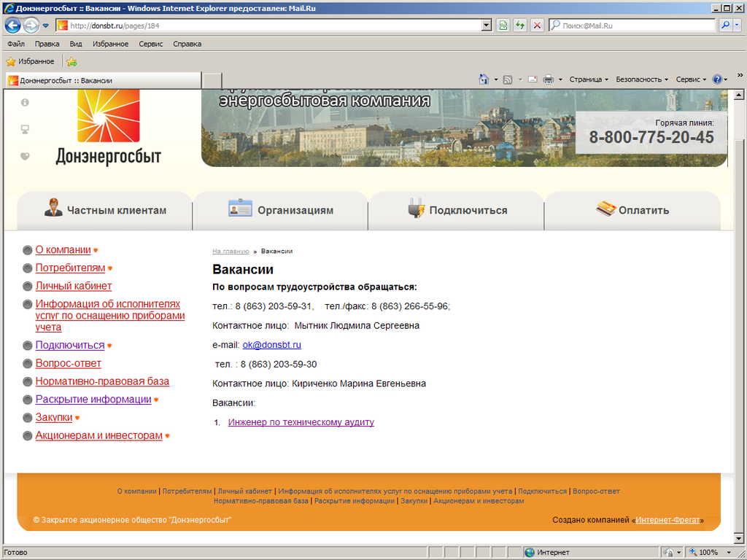Image resolution: width=747 pixels, height=560 pixels.
Task: Click the info circle icon on site sidebar
Action: click(x=26, y=102)
